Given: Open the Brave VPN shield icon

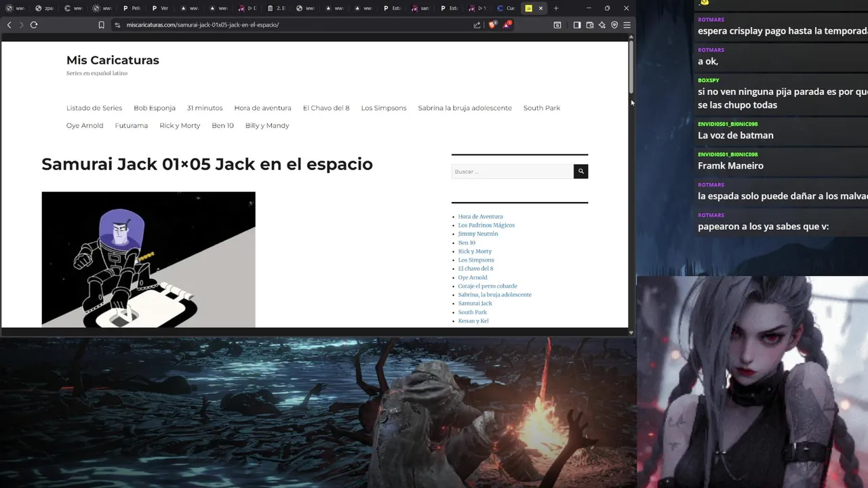Looking at the screenshot, I should pos(614,25).
